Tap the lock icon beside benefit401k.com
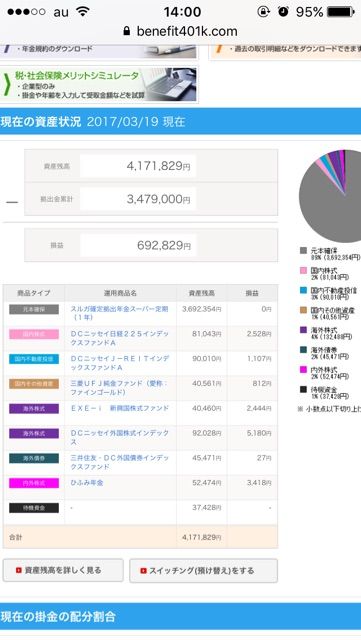 click(127, 31)
